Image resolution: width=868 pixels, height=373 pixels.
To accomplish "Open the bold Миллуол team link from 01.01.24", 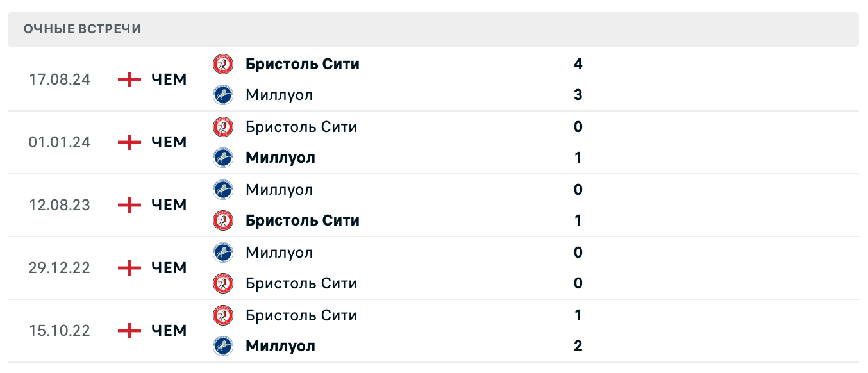I will [280, 158].
